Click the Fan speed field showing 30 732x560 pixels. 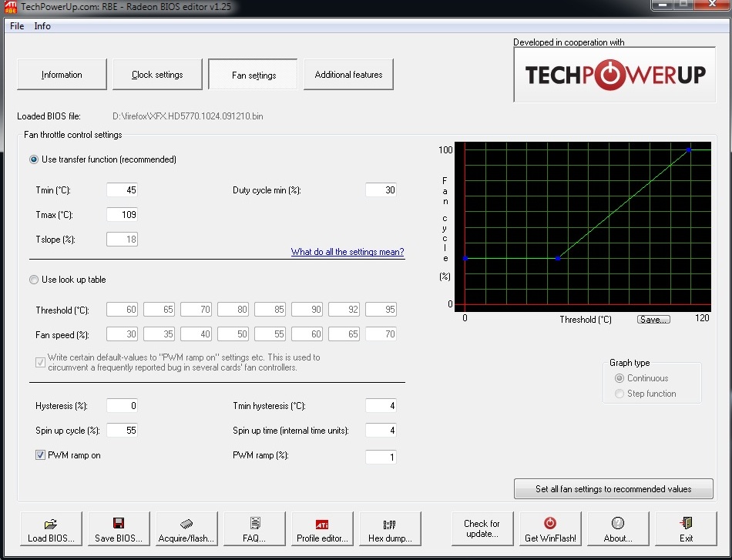click(122, 334)
